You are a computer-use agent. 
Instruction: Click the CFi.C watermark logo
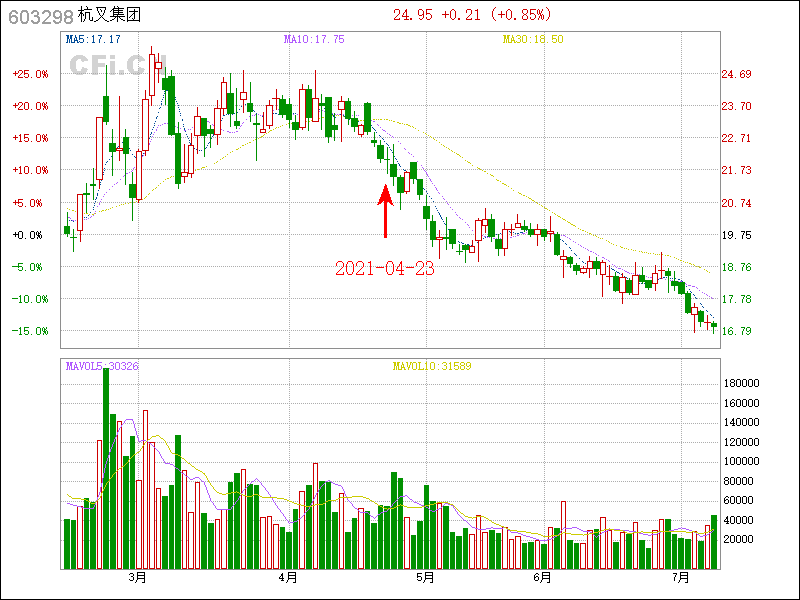(106, 66)
